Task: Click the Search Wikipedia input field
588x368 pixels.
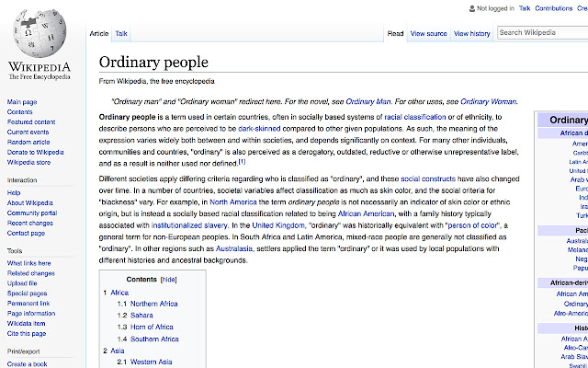Action: [542, 33]
